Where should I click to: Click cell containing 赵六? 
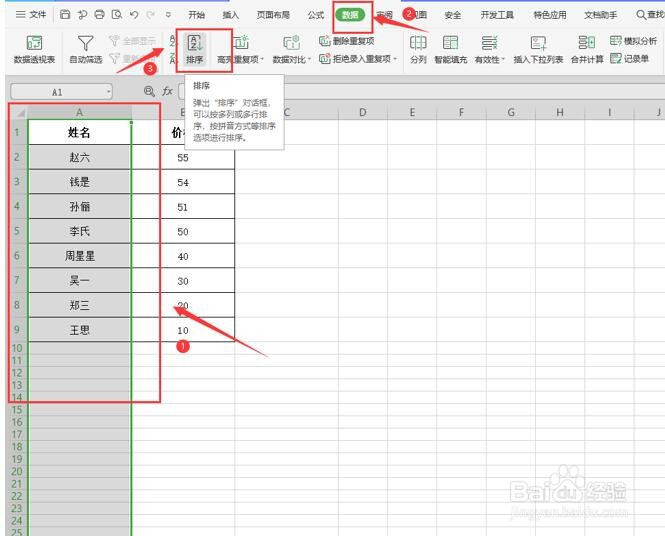tap(80, 157)
